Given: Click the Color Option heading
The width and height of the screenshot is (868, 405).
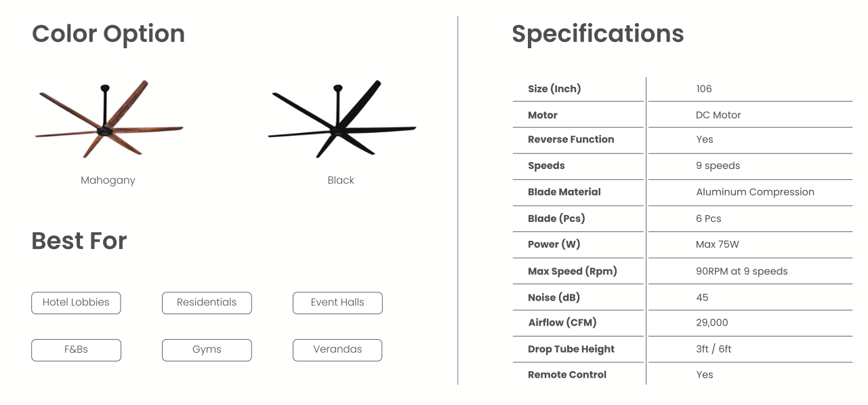Looking at the screenshot, I should click(x=108, y=34).
